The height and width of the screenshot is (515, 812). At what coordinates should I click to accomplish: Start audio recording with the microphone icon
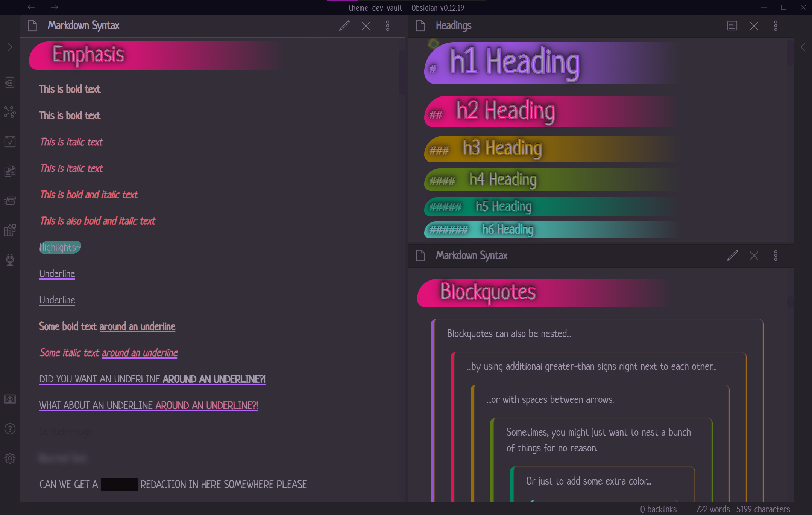9,259
